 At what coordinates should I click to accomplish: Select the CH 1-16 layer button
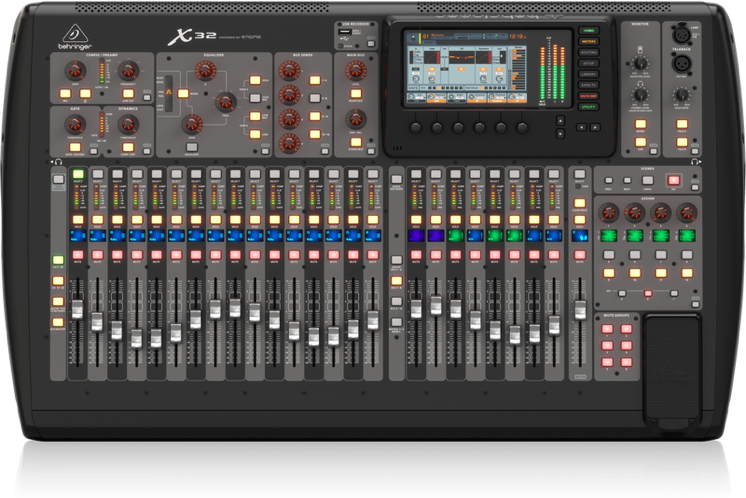(x=58, y=260)
